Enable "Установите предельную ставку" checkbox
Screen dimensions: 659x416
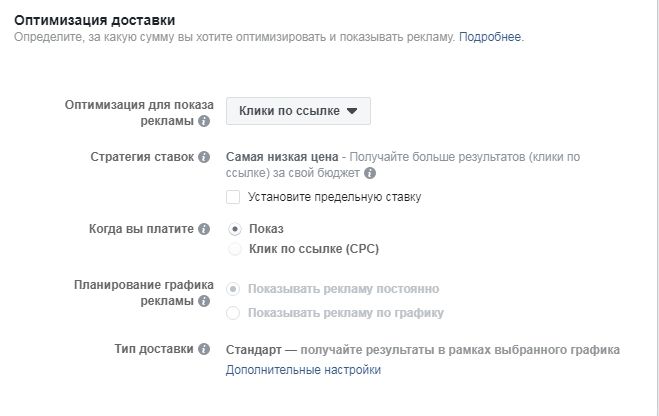coord(233,197)
